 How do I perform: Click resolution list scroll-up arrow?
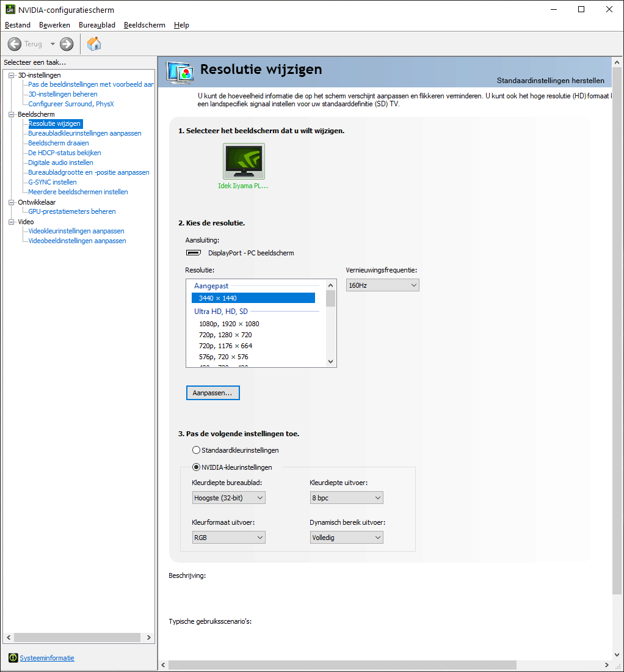331,285
